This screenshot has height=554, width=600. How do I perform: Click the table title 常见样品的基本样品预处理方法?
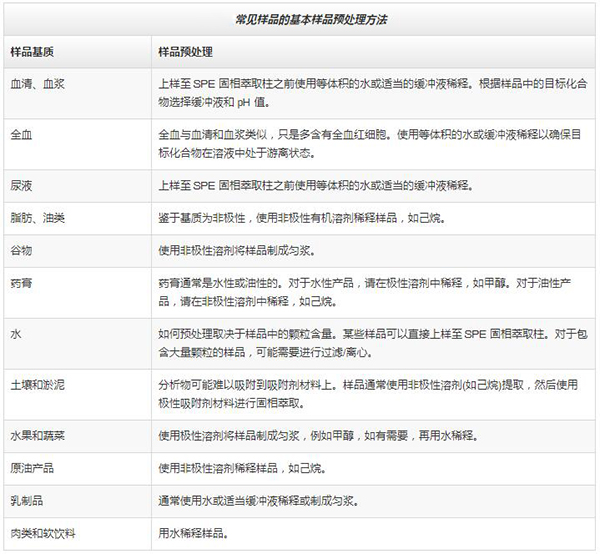coord(298,19)
